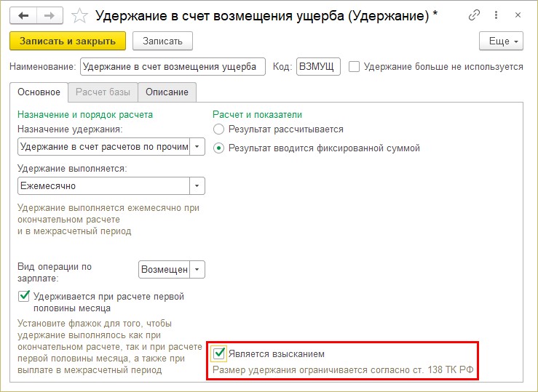
Task: Uncheck 'Удерживается при расчете первой половины месяца'
Action: [23, 296]
